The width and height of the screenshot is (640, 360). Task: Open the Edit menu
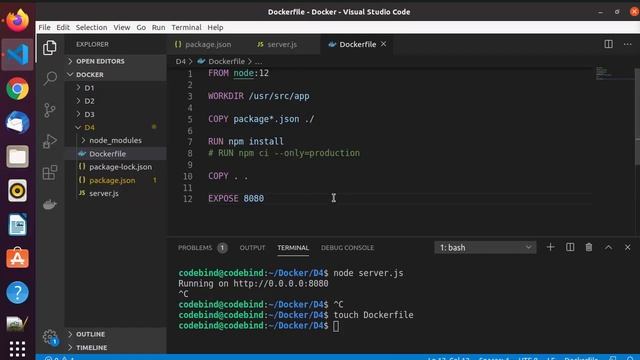[63, 27]
